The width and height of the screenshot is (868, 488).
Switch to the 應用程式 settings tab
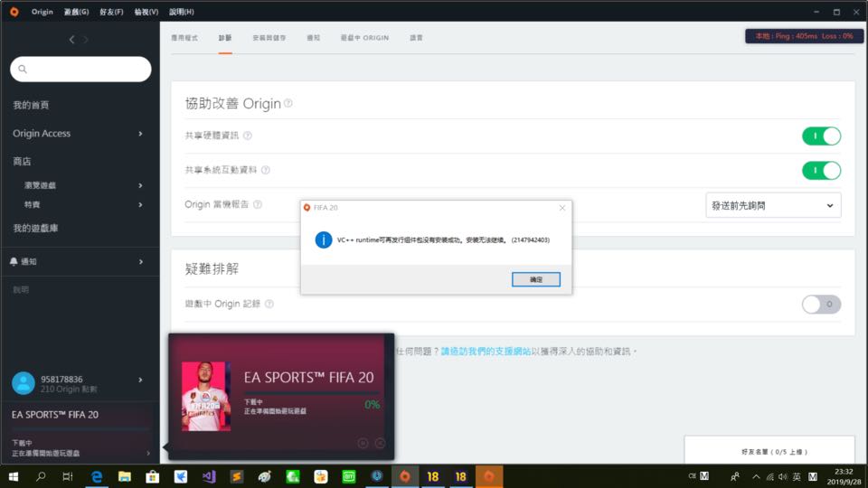(x=184, y=38)
